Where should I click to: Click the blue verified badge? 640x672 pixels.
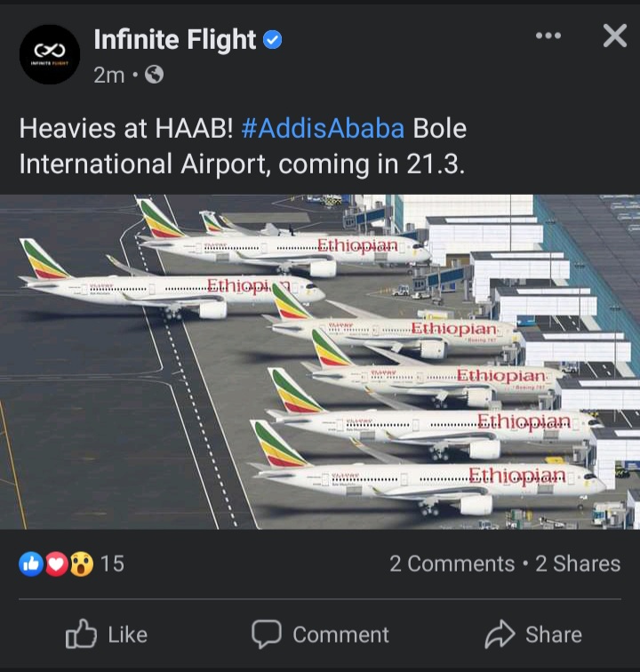(x=272, y=40)
